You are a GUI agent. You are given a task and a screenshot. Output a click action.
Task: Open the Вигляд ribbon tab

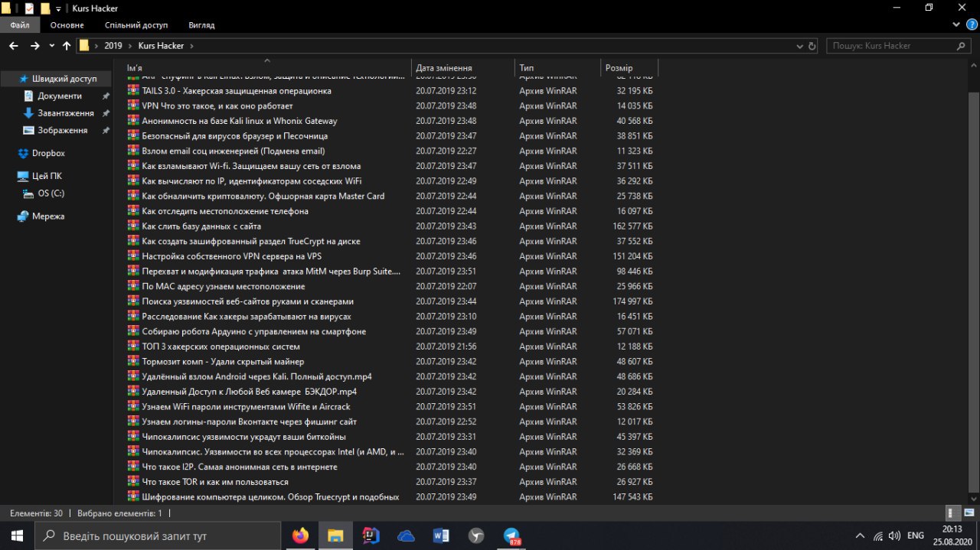tap(201, 24)
